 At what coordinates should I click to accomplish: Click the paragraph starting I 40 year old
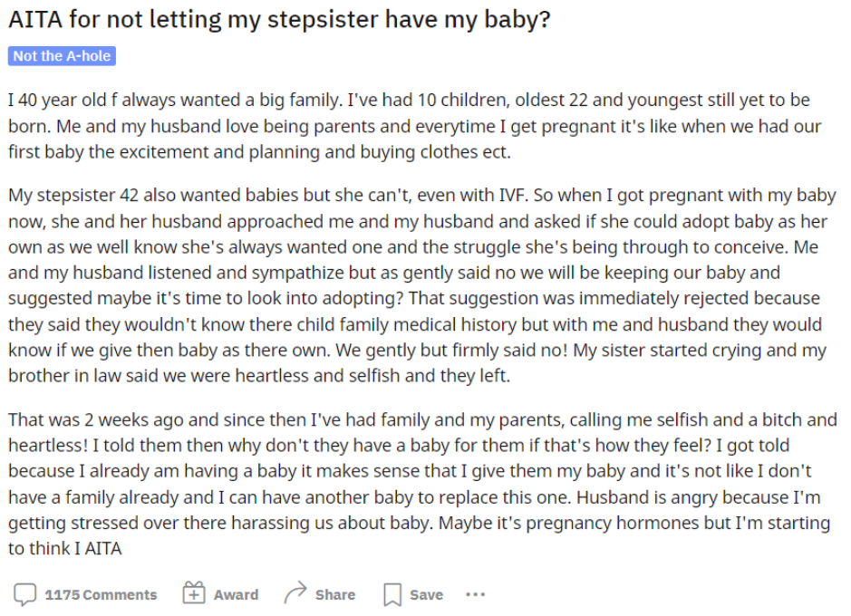point(415,126)
